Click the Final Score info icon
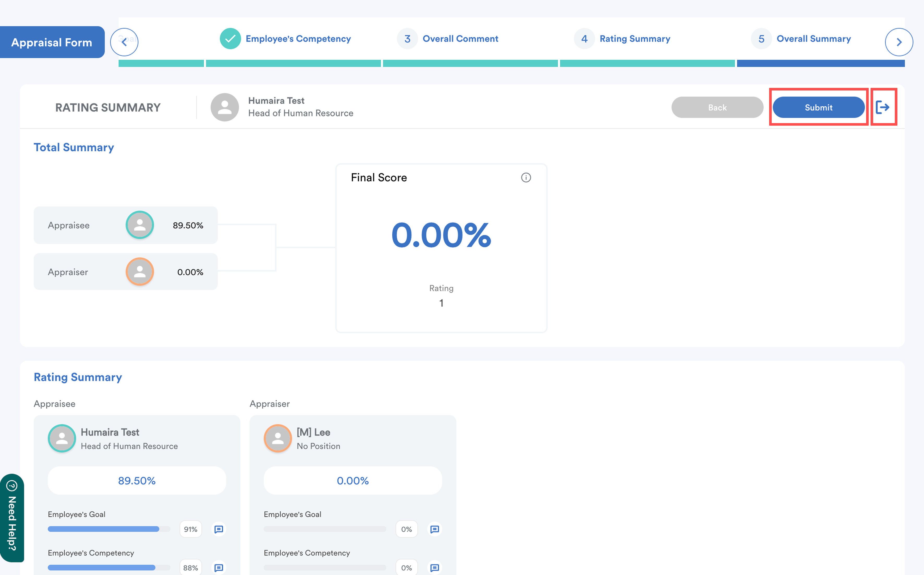Viewport: 924px width, 575px height. [526, 178]
